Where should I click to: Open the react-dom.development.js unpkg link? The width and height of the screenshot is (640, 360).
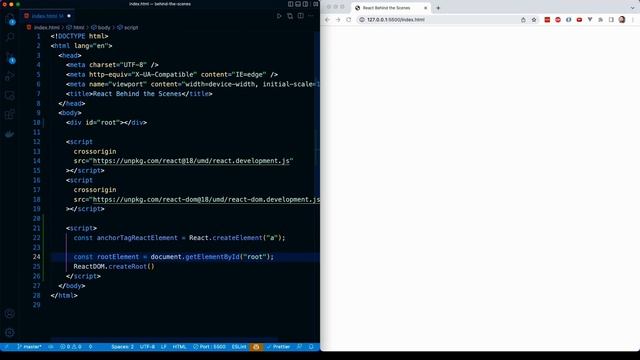pos(206,199)
